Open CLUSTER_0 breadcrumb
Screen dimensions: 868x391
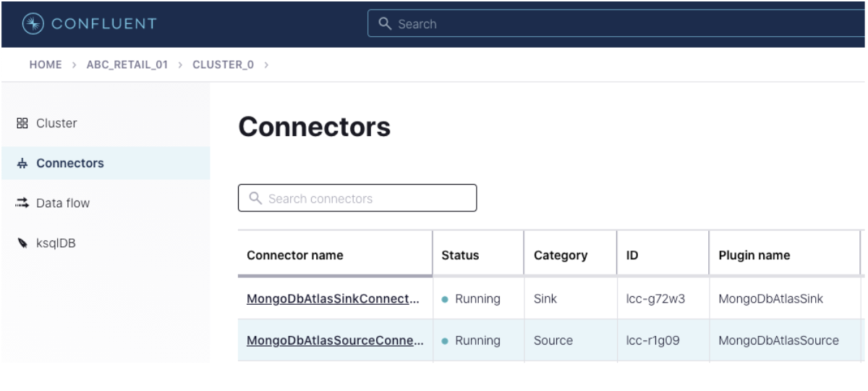point(224,65)
